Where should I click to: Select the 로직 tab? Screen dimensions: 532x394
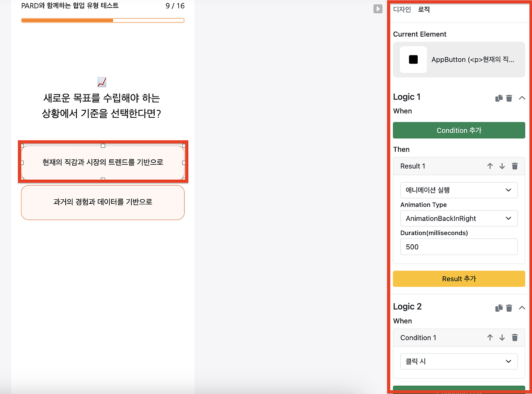coord(424,9)
